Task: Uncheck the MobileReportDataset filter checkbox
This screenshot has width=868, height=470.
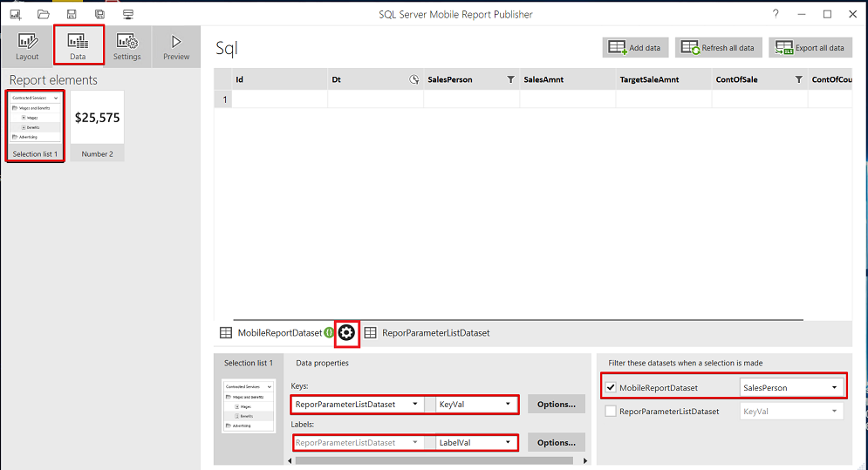Action: point(611,387)
